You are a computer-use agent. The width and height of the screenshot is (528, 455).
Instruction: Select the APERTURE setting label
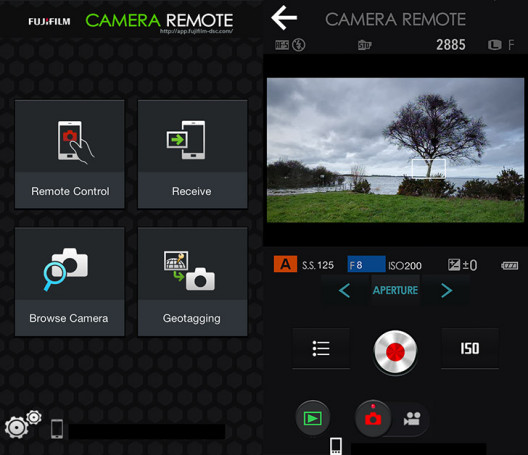tap(395, 290)
